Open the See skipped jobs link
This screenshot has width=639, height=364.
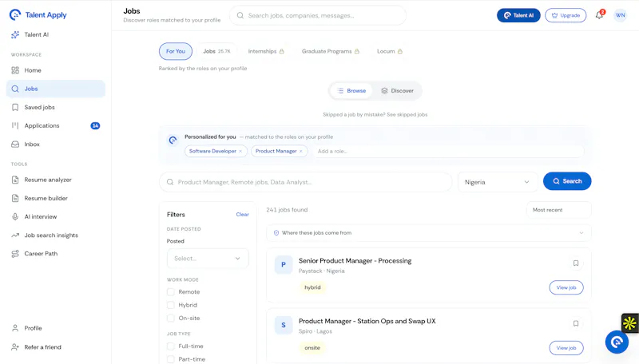[x=407, y=115]
